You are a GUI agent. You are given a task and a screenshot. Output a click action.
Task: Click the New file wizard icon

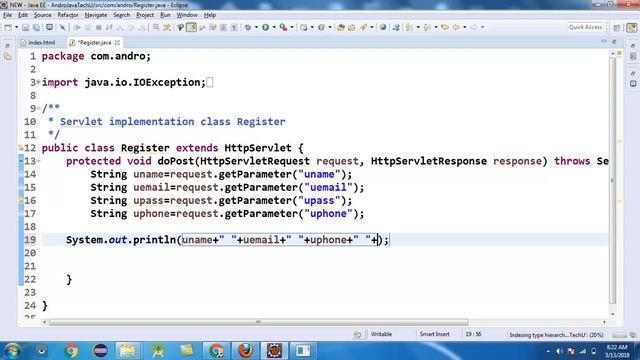point(8,27)
